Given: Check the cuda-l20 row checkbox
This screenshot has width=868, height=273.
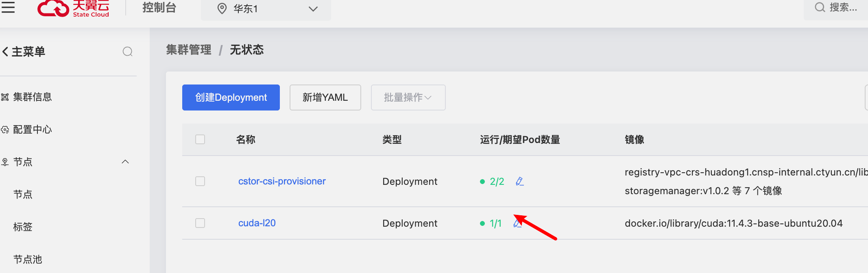Looking at the screenshot, I should tap(200, 223).
